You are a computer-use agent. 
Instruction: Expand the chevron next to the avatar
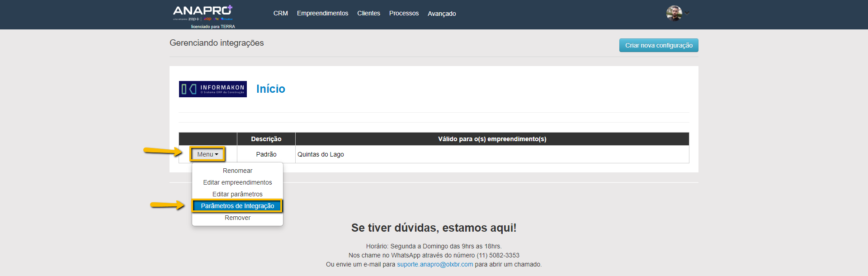(687, 14)
